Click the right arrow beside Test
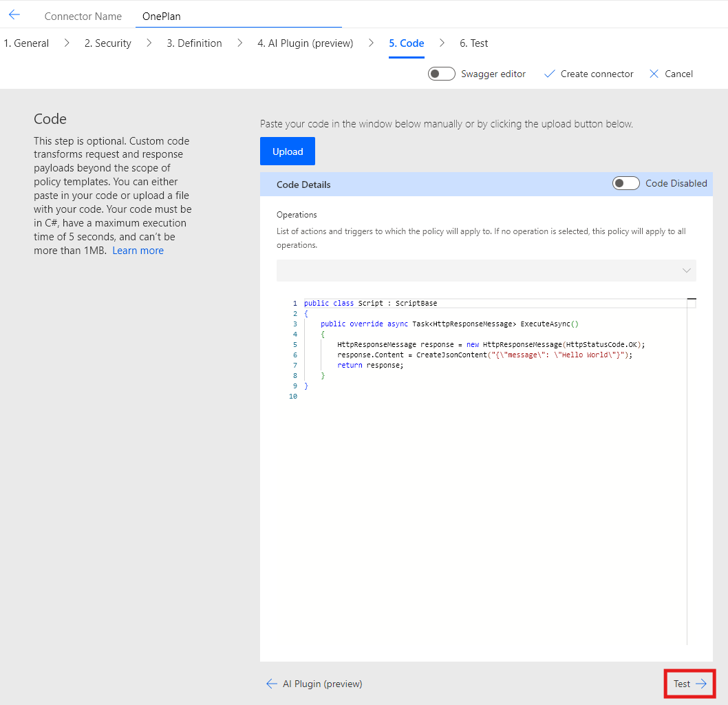Image resolution: width=728 pixels, height=705 pixels. [701, 684]
